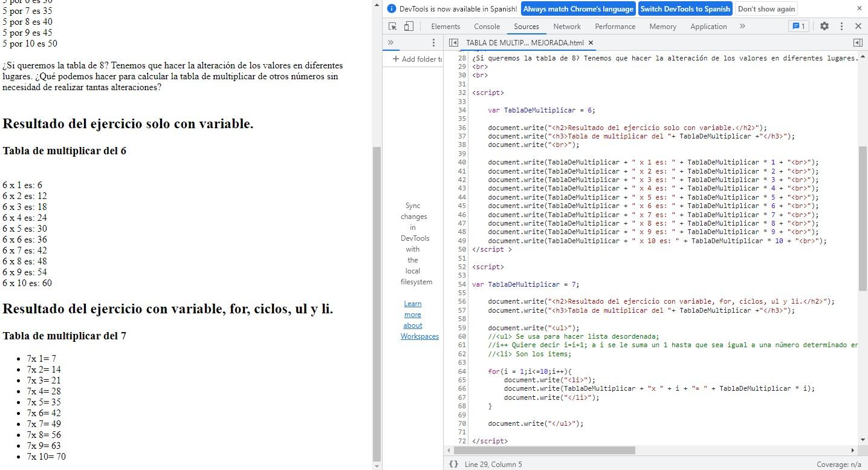Click the comment '//<li> Son los items;'
This screenshot has height=470, width=868.
tap(530, 354)
